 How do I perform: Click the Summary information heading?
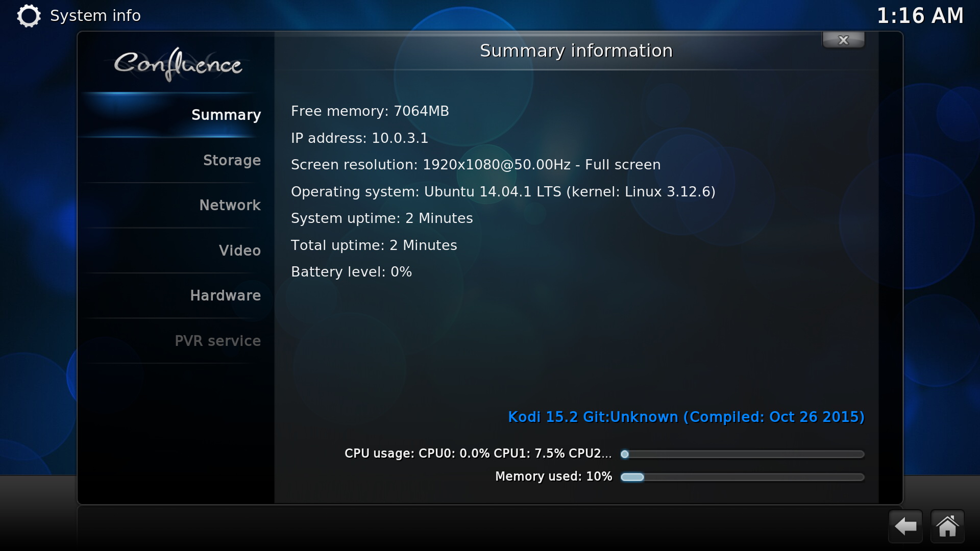click(x=576, y=51)
